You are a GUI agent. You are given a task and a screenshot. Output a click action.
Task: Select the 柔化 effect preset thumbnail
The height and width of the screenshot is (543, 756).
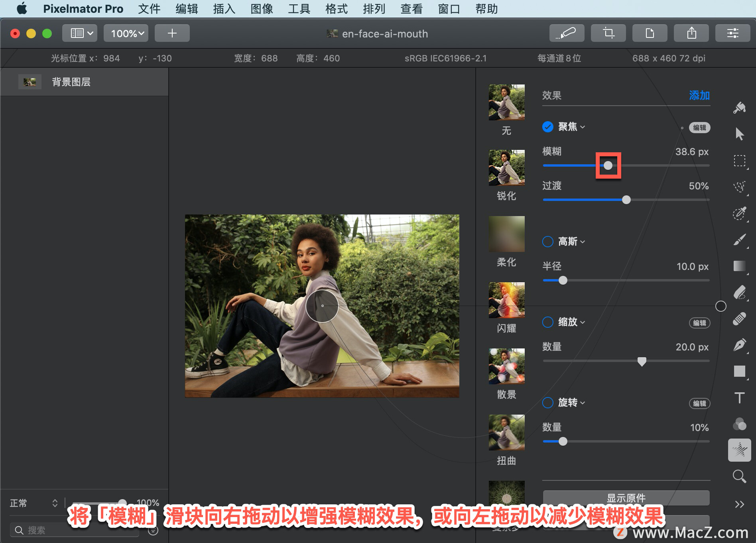click(506, 234)
